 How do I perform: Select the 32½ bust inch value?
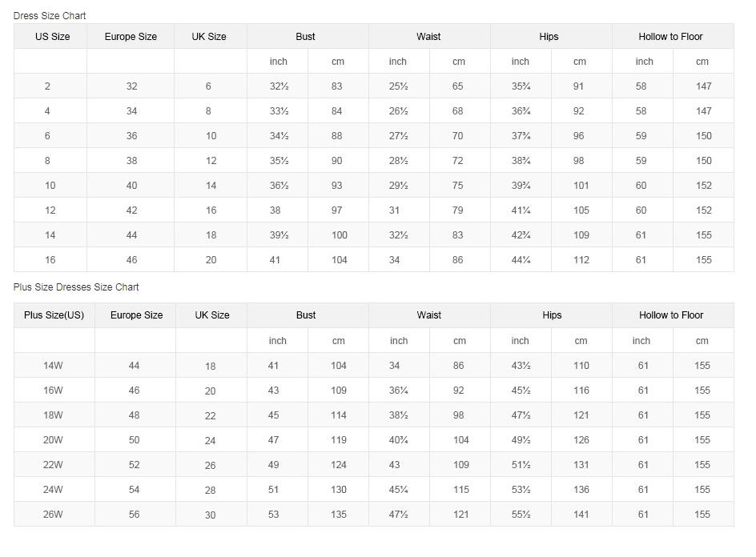click(279, 86)
